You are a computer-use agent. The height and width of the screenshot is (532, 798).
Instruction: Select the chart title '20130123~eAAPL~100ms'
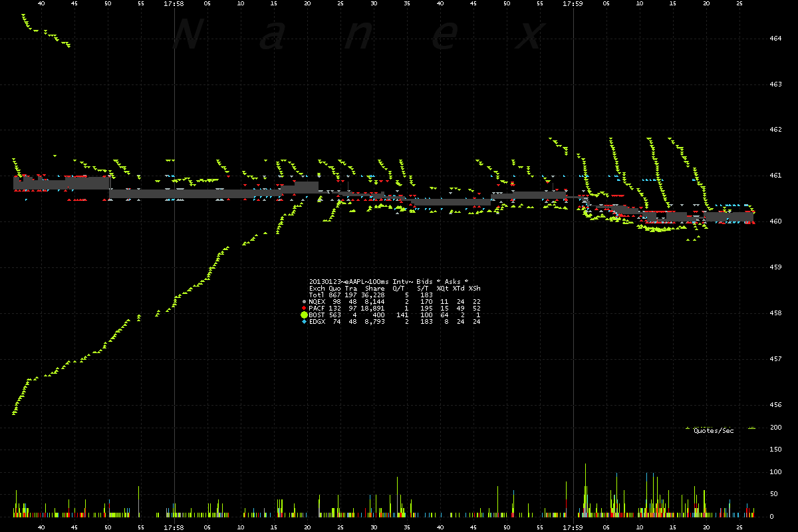(x=349, y=281)
